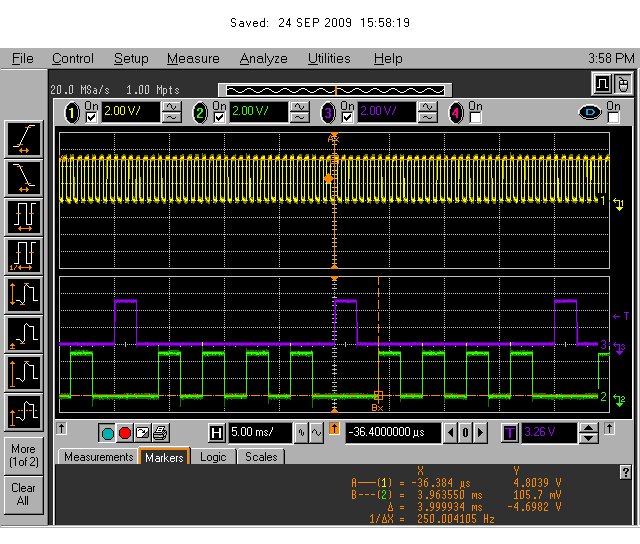Viewport: 640px width, 544px height.
Task: Switch to the Measurements tab
Action: pyautogui.click(x=98, y=457)
